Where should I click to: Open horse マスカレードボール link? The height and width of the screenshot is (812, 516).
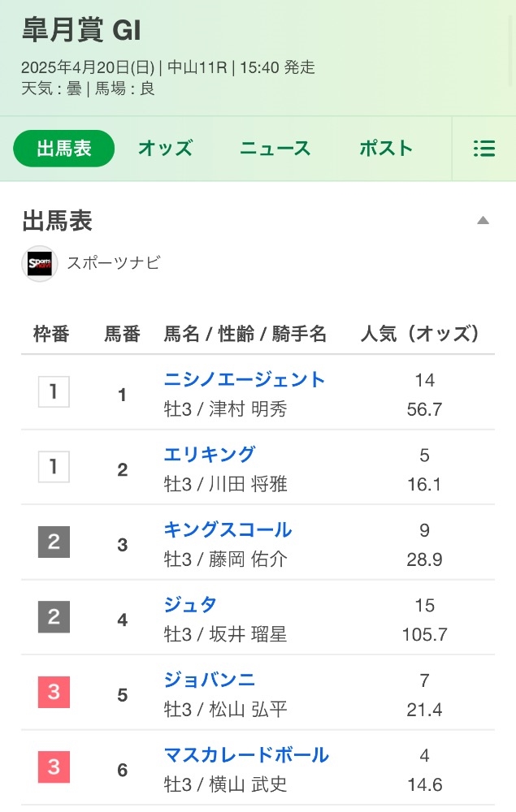[246, 755]
